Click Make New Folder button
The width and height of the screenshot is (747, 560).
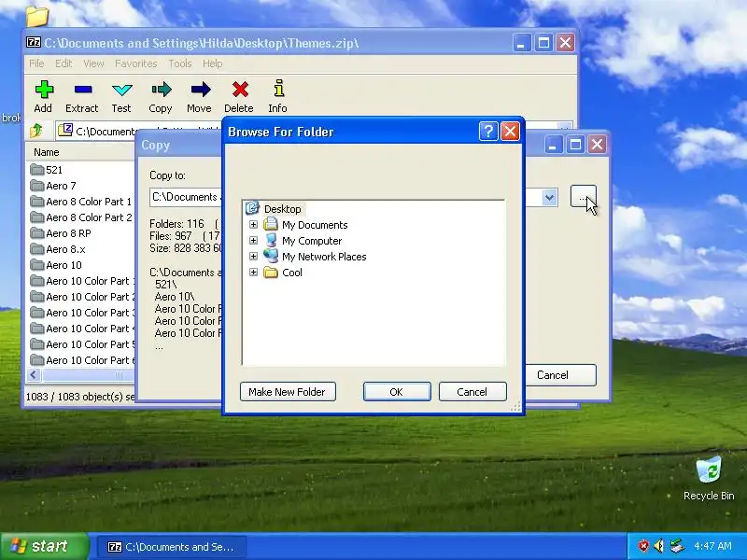pyautogui.click(x=288, y=391)
